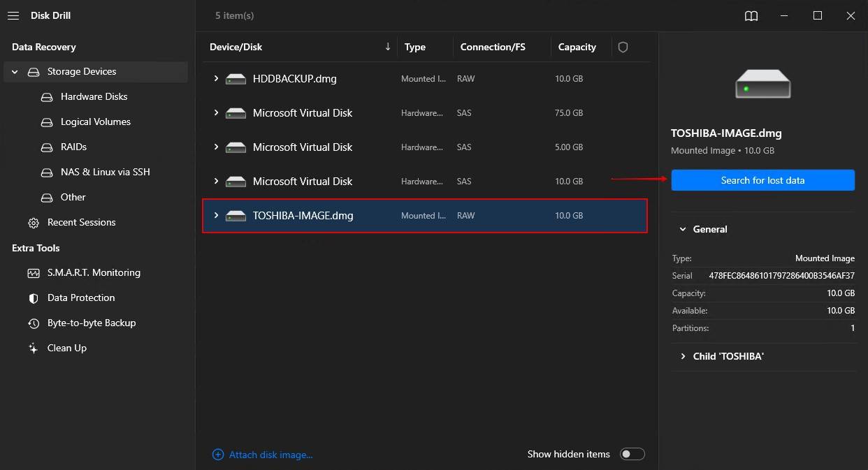Screen dimensions: 868x470
Task: Collapse the General section
Action: 683,229
